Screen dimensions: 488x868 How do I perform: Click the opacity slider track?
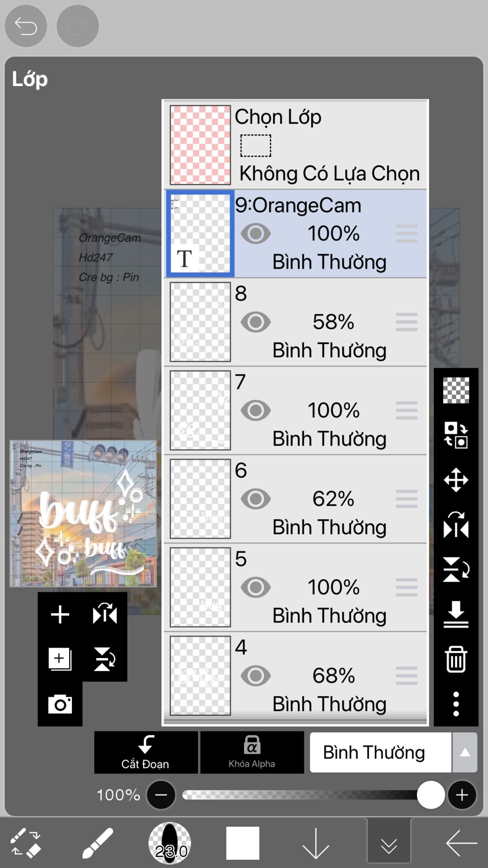[x=305, y=795]
